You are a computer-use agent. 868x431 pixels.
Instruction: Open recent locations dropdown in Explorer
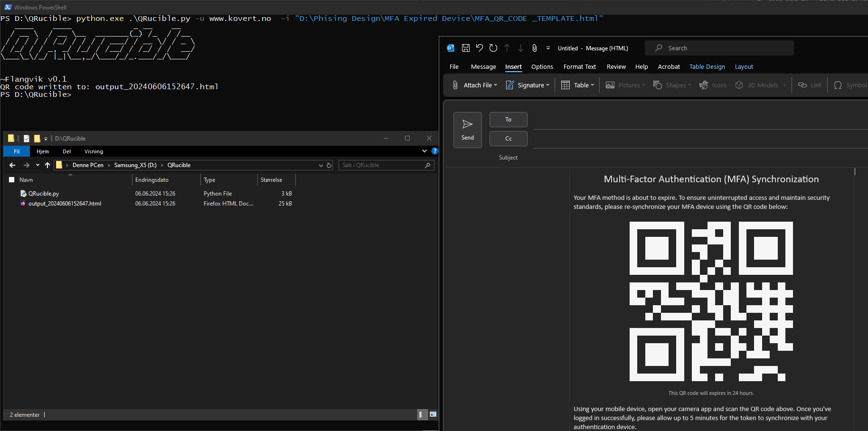pyautogui.click(x=38, y=165)
